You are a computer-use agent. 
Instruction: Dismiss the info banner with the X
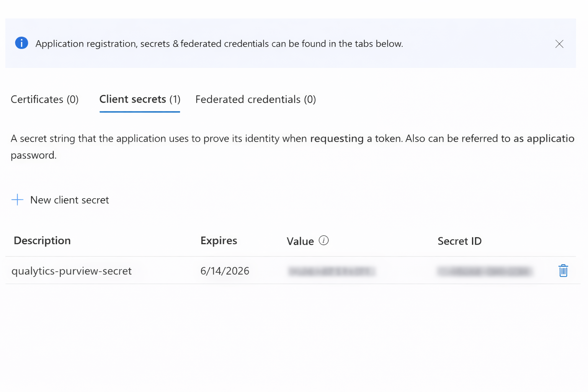tap(559, 44)
